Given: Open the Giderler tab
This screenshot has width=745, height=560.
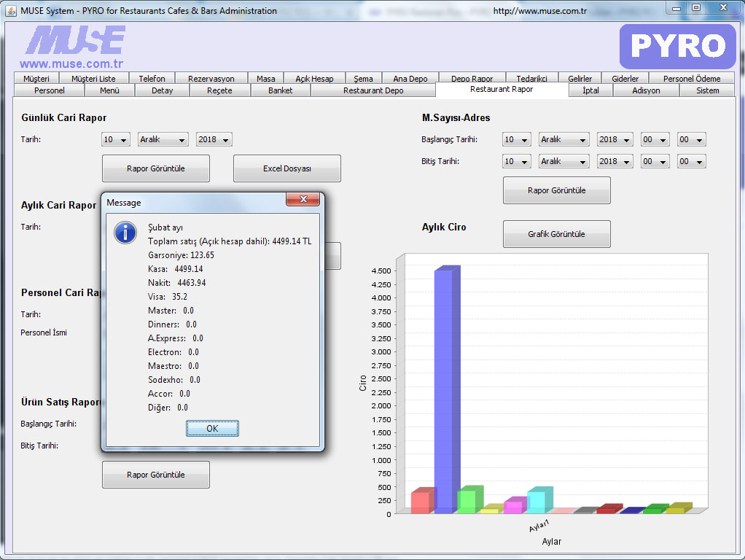Looking at the screenshot, I should coord(625,79).
